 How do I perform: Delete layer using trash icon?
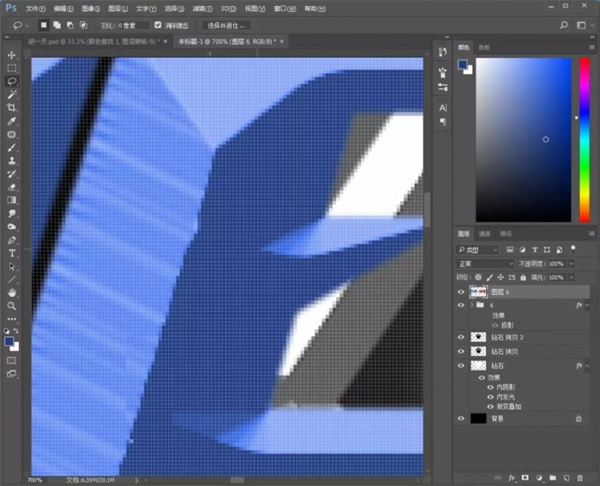click(581, 478)
